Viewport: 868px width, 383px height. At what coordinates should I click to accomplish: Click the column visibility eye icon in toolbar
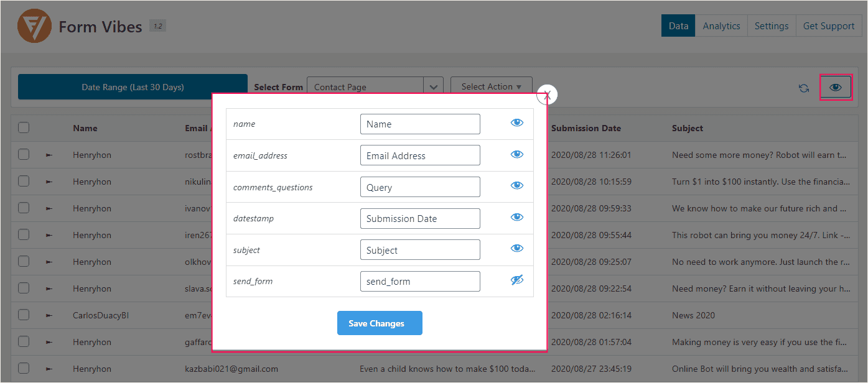pos(836,88)
